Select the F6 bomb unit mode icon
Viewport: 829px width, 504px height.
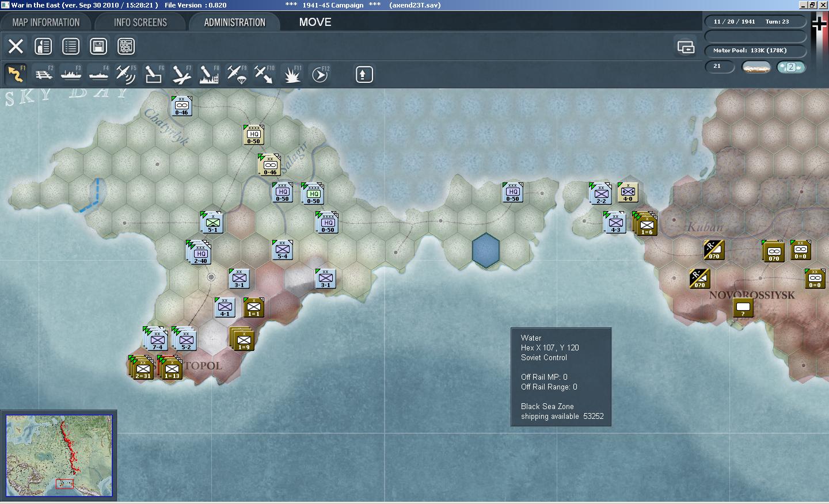[x=154, y=74]
